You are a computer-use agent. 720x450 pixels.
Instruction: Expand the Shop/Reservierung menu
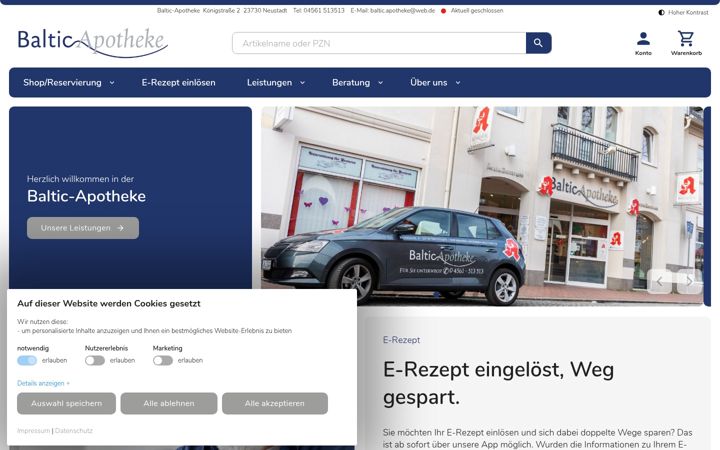point(69,83)
